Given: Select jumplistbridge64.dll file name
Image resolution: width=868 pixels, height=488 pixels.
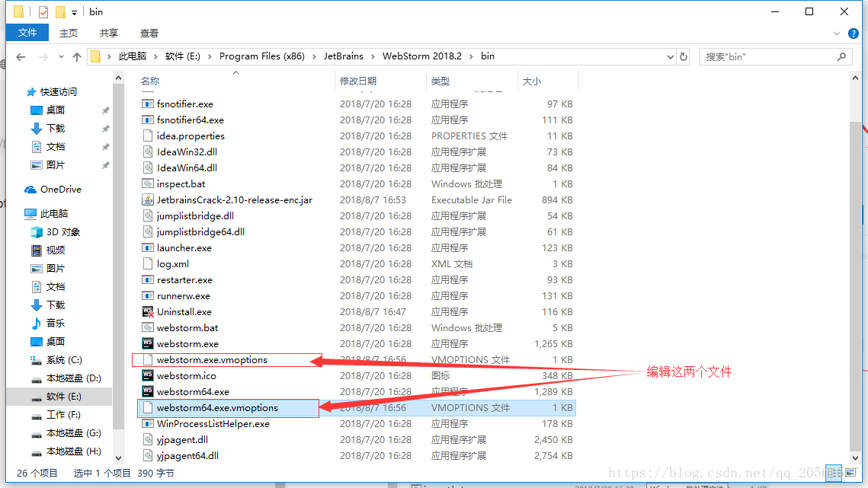Looking at the screenshot, I should click(x=200, y=232).
